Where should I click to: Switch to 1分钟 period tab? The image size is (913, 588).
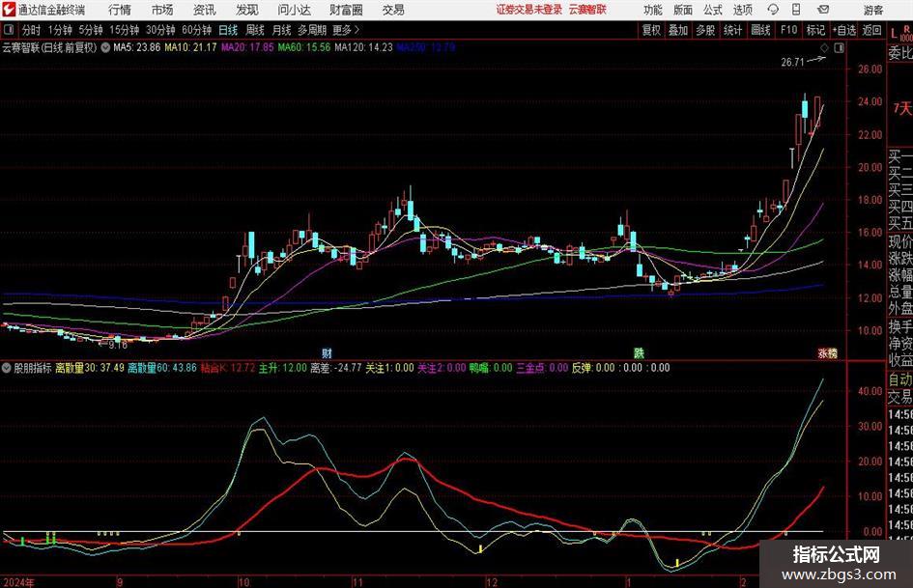(x=59, y=30)
